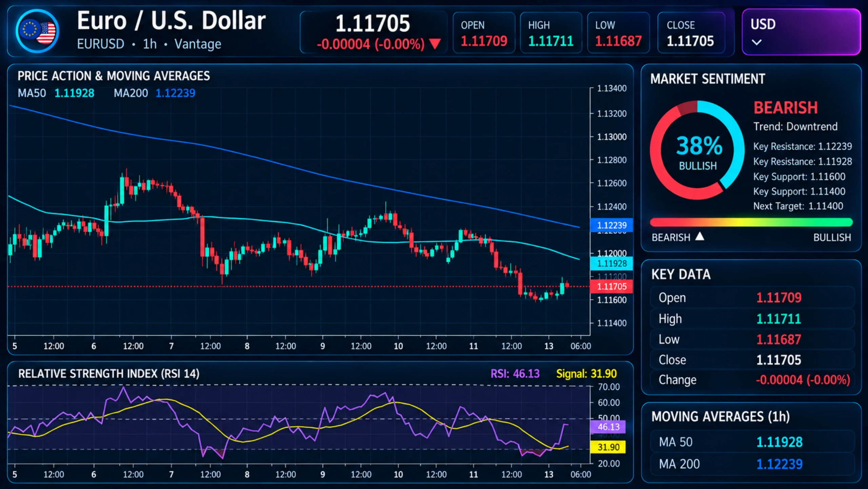The height and width of the screenshot is (489, 868).
Task: Click the Signal: 31.90 readout
Action: point(586,374)
